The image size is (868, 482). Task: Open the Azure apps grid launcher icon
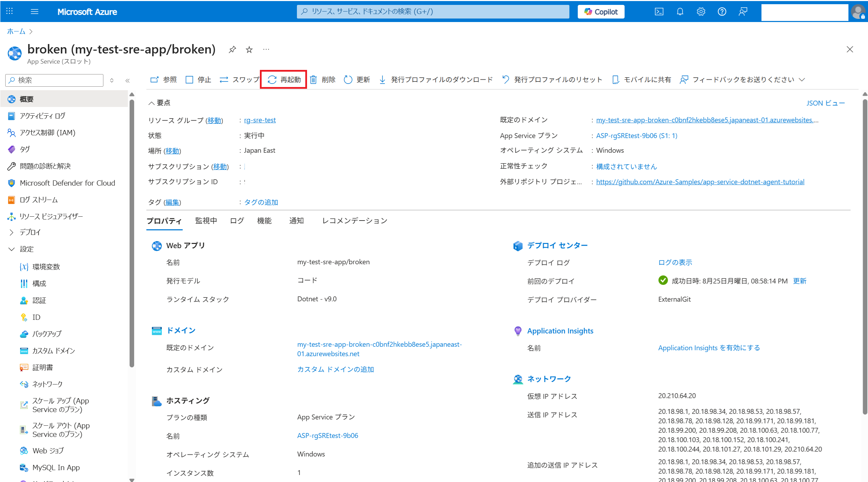9,12
